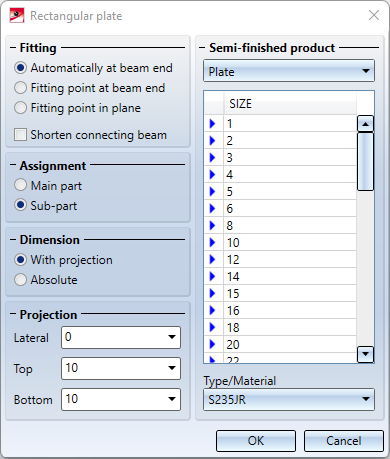Image resolution: width=390 pixels, height=459 pixels.
Task: Click the blue arrow next to size 5
Action: click(212, 191)
